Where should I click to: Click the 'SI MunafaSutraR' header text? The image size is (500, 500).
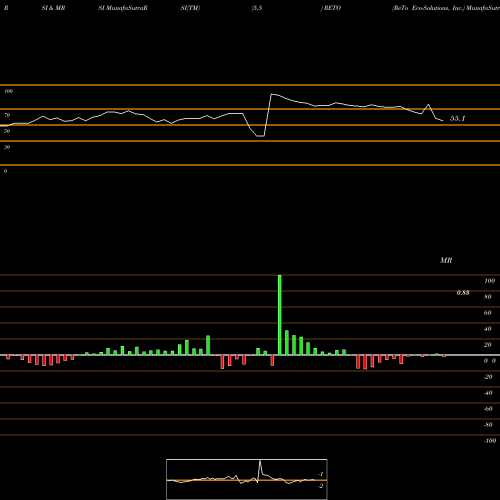tap(123, 8)
